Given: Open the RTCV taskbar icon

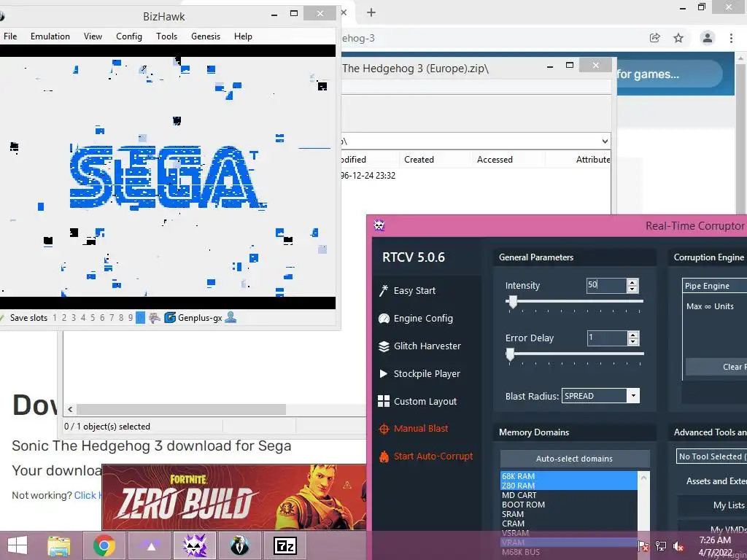Looking at the screenshot, I should pos(194,545).
